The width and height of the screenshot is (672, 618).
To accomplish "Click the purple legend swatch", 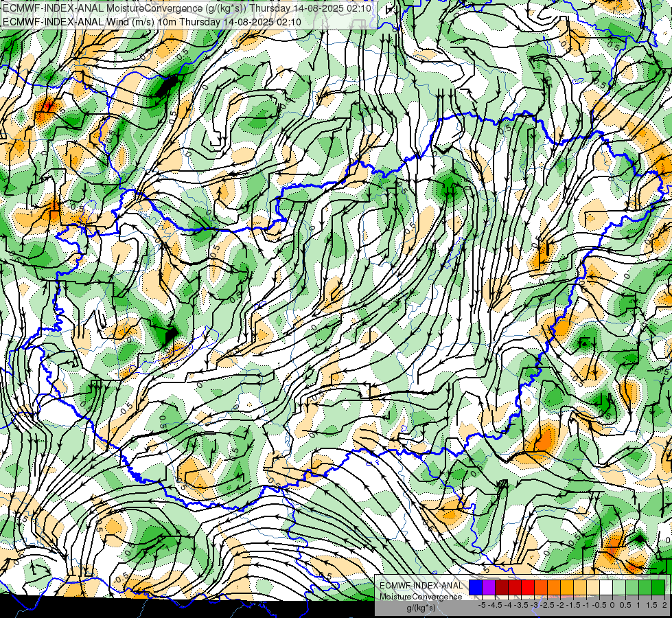I will (x=489, y=587).
